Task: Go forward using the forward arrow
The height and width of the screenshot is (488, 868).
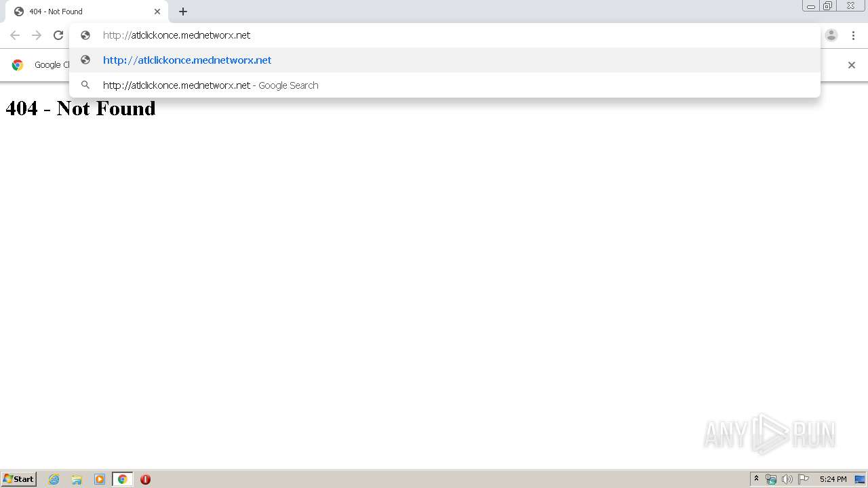Action: tap(37, 35)
